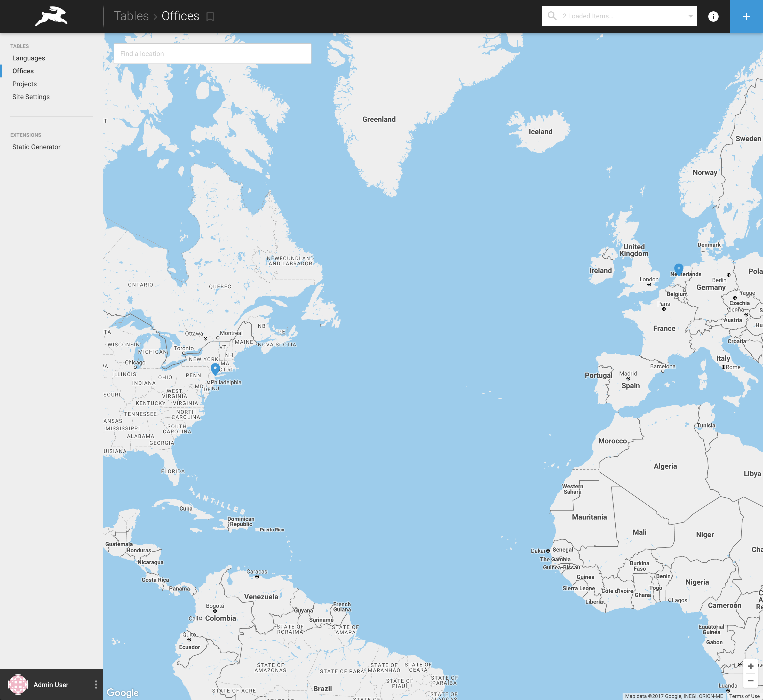This screenshot has width=763, height=700.
Task: Open the Projects table
Action: pyautogui.click(x=24, y=84)
